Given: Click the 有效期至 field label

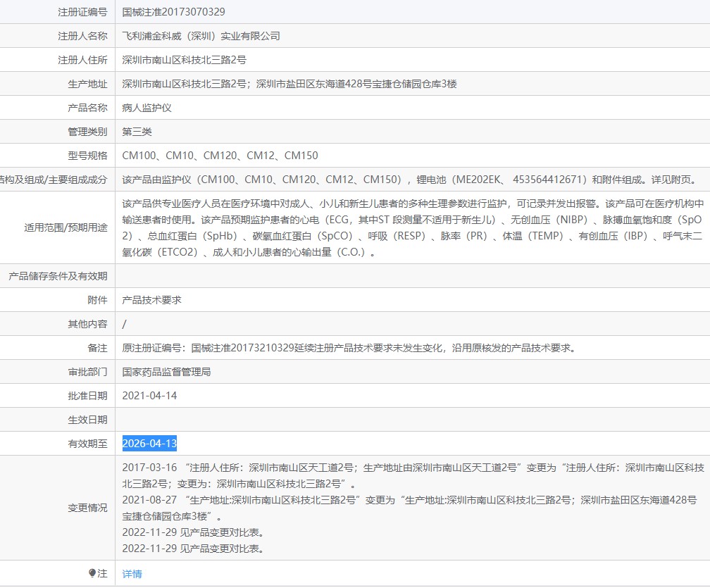Looking at the screenshot, I should (x=87, y=444).
